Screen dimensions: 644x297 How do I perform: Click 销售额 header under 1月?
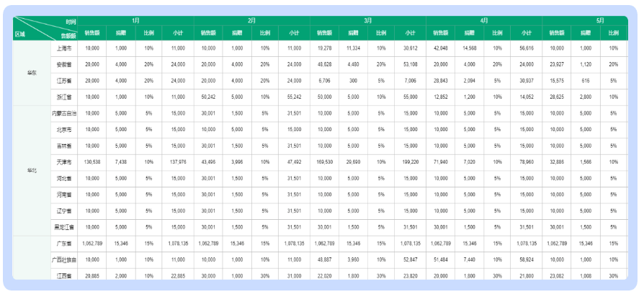click(x=92, y=32)
